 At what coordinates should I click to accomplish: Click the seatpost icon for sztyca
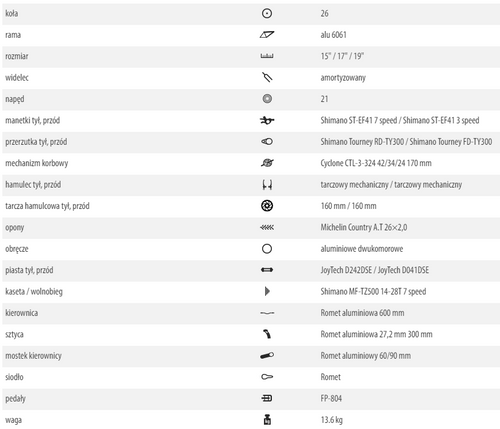pyautogui.click(x=267, y=334)
